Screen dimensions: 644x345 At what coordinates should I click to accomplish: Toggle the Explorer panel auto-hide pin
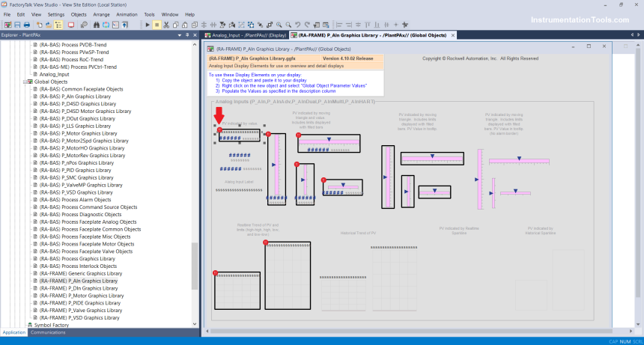point(187,35)
